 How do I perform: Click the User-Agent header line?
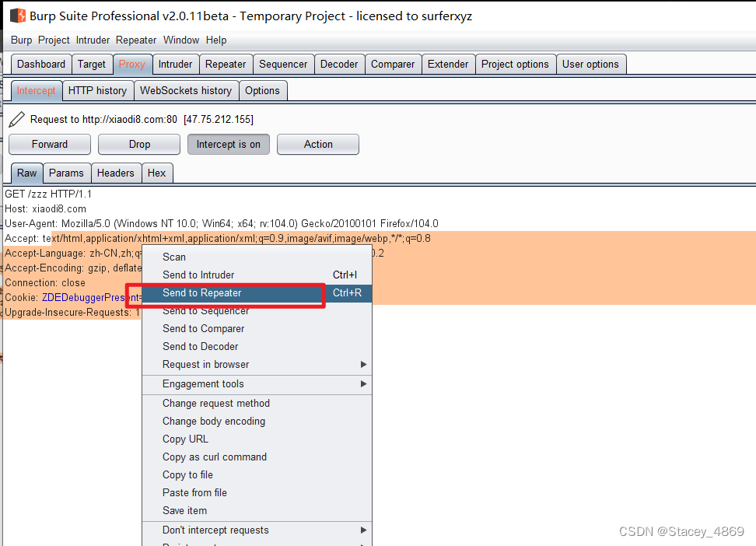pos(222,224)
